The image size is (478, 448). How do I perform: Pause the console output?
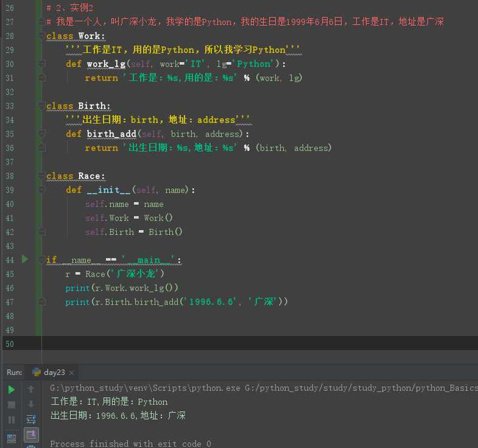pyautogui.click(x=12, y=420)
